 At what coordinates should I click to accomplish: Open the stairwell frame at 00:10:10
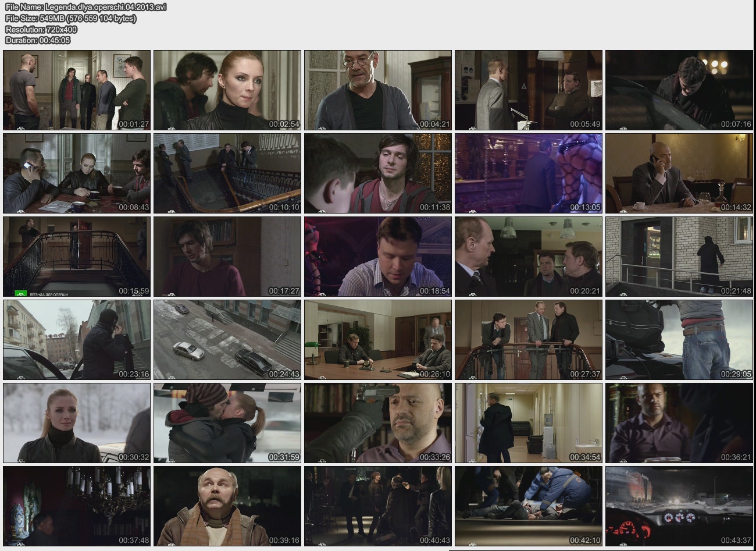click(x=227, y=173)
